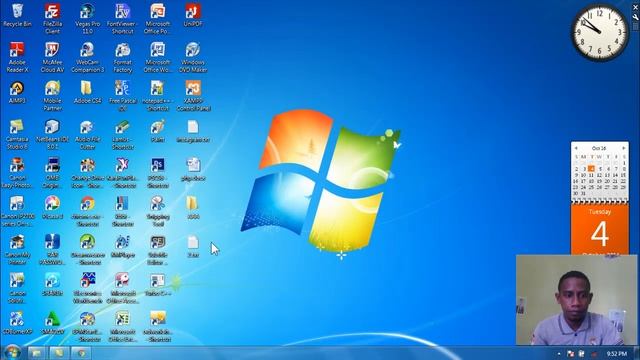This screenshot has width=640, height=360.
Task: Go to next month in calendar gadget
Action: pyautogui.click(x=624, y=148)
